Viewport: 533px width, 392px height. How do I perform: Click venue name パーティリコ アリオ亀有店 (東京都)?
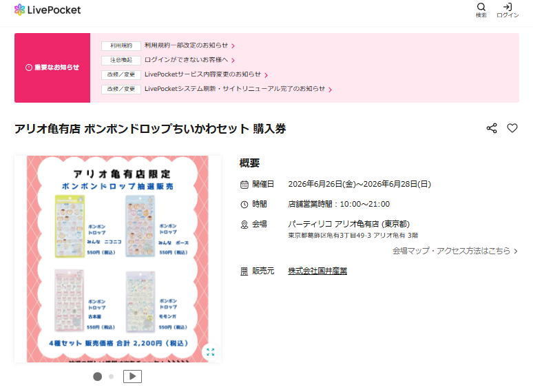coord(348,224)
